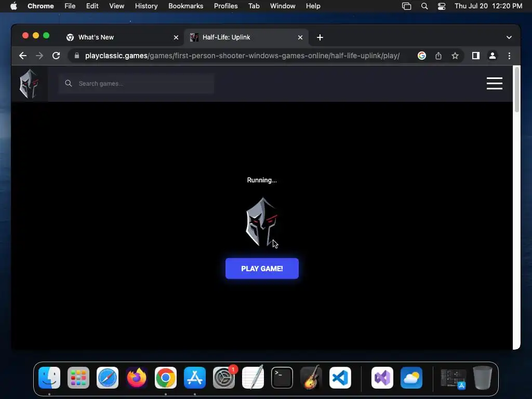Click the date and time in the menu bar

[x=488, y=6]
